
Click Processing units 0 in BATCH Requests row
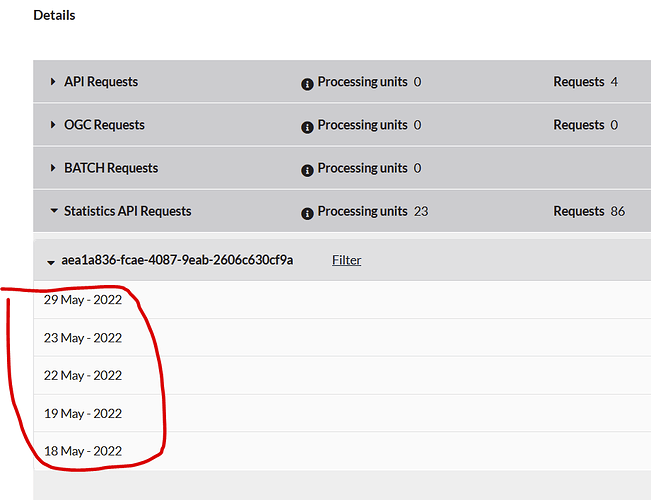point(370,168)
